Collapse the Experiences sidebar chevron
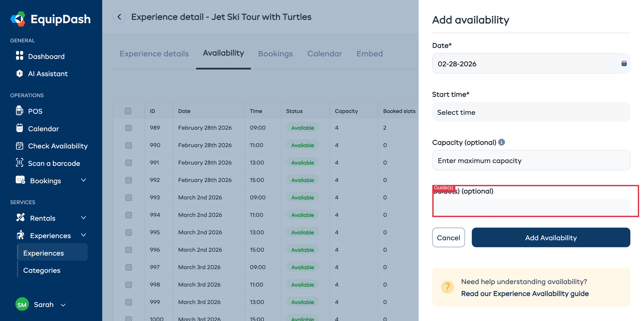The image size is (644, 321). (x=83, y=235)
